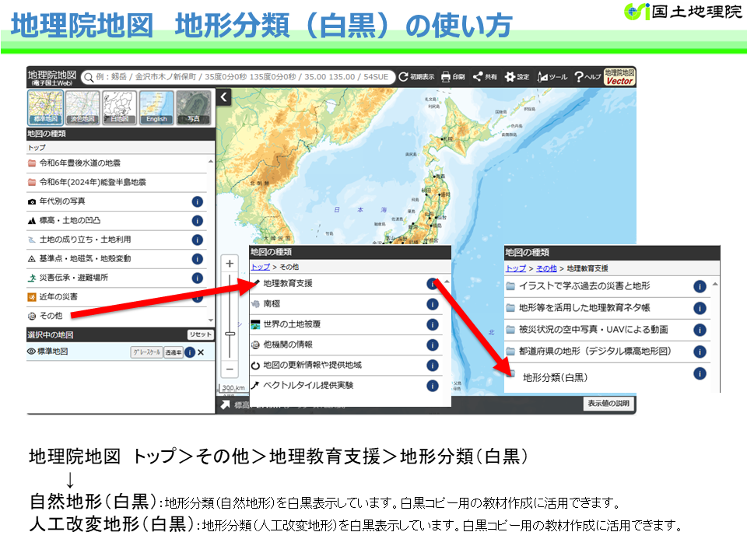747x560 pixels.
Task: Show info for ベクトルタイル提供実験
Action: (x=432, y=385)
